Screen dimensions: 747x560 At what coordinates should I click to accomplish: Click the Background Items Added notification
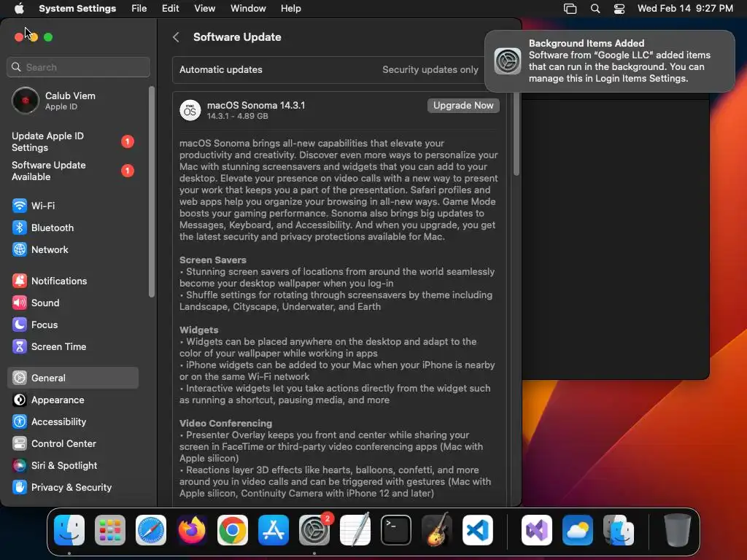click(x=610, y=61)
